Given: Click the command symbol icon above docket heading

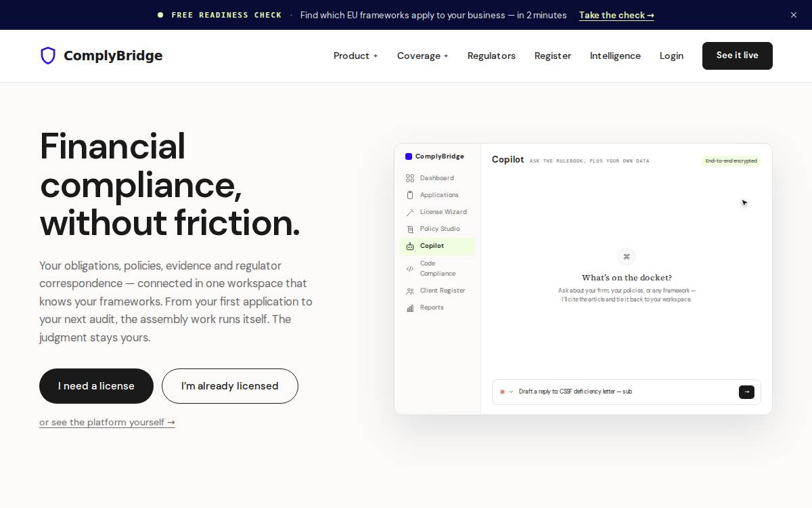Looking at the screenshot, I should coord(627,257).
